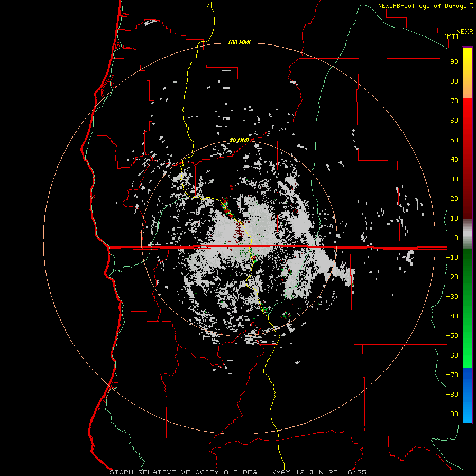Click the -10 value on the velocity scale

(452, 258)
